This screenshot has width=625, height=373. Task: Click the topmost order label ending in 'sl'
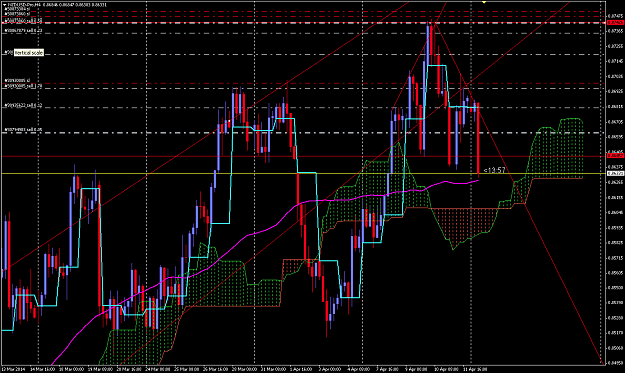(x=17, y=8)
